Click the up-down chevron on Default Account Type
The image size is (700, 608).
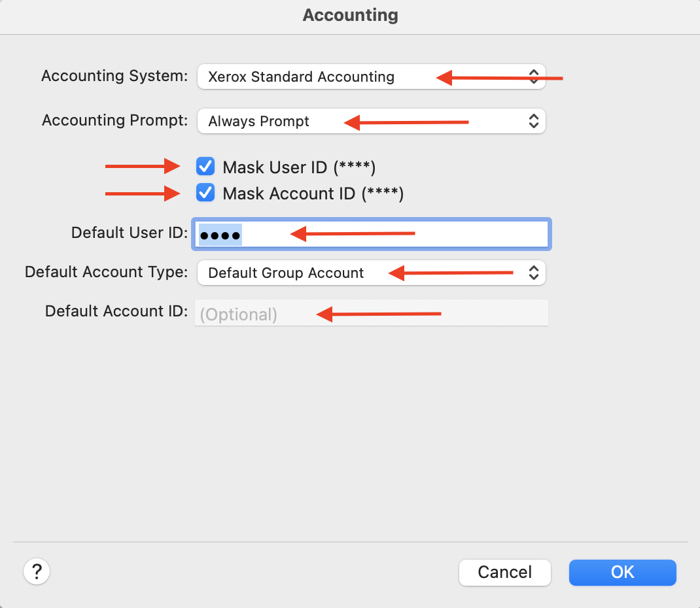[x=534, y=273]
